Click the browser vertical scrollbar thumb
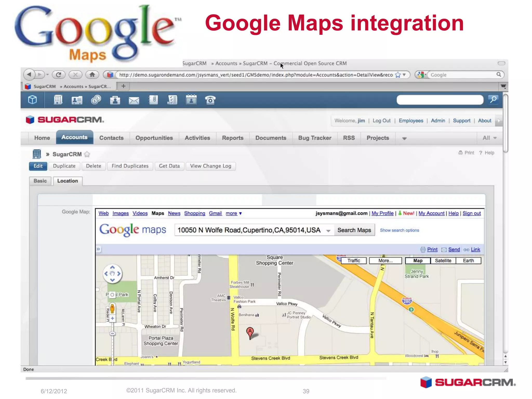 click(505, 124)
